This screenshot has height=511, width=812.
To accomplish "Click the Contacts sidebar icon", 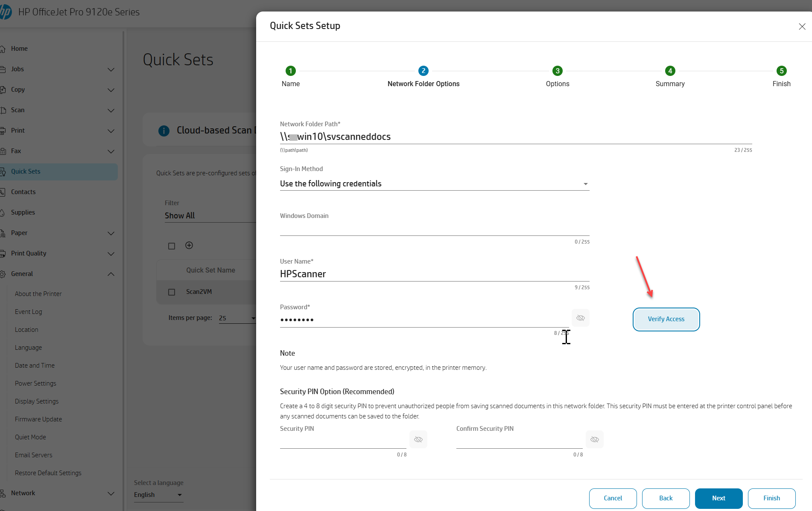I will click(x=3, y=192).
